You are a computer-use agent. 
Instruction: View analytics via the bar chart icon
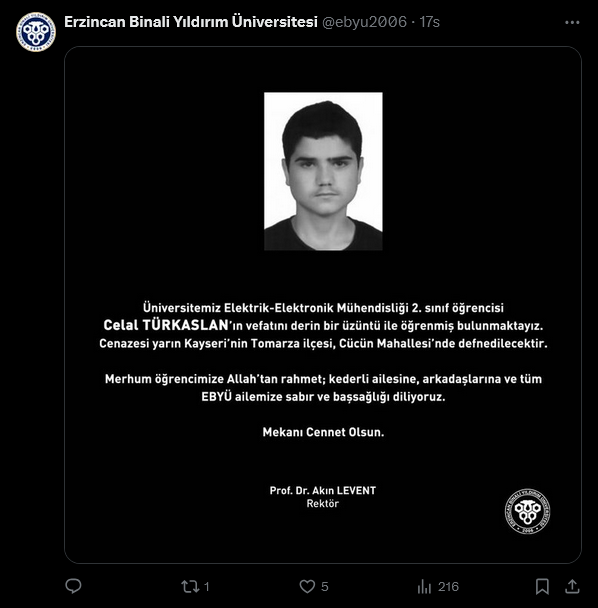point(424,586)
